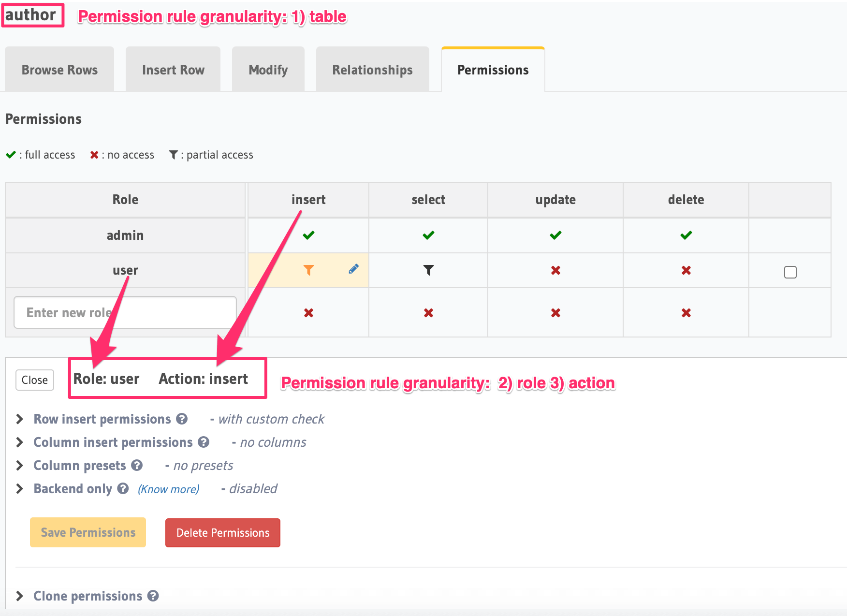Click the black filter icon for user select
This screenshot has height=616, width=847.
(x=428, y=270)
